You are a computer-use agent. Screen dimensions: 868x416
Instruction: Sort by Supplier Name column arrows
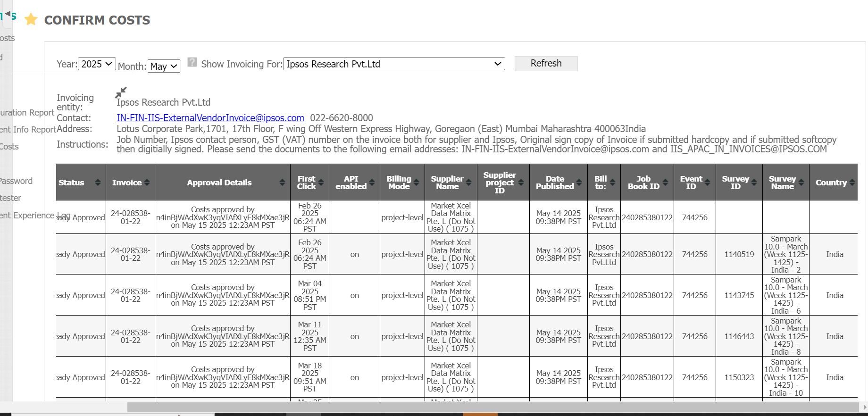click(x=468, y=183)
